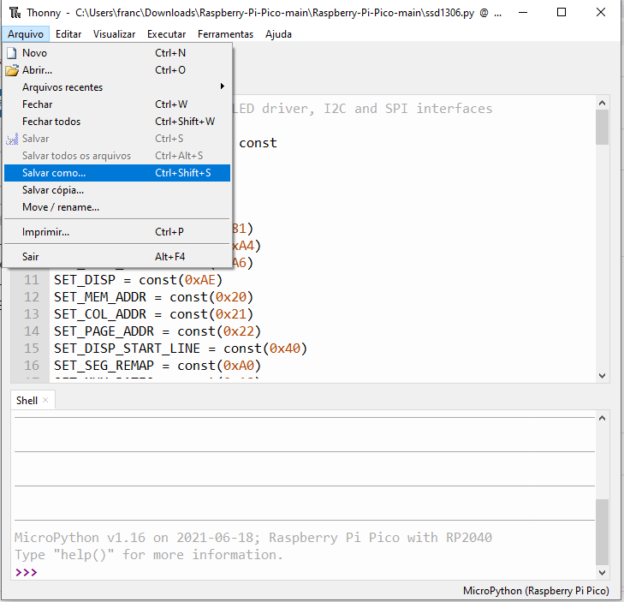The height and width of the screenshot is (602, 624).
Task: Close the Thonny window
Action: (601, 13)
